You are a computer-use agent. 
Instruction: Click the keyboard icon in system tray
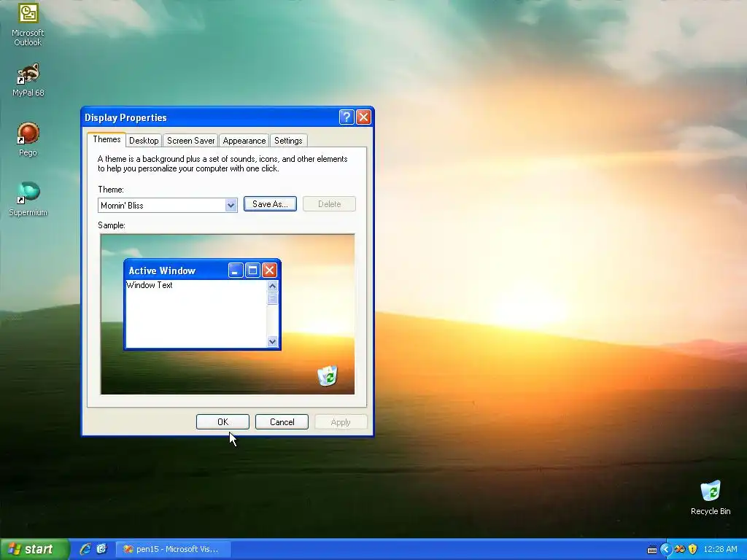click(651, 550)
